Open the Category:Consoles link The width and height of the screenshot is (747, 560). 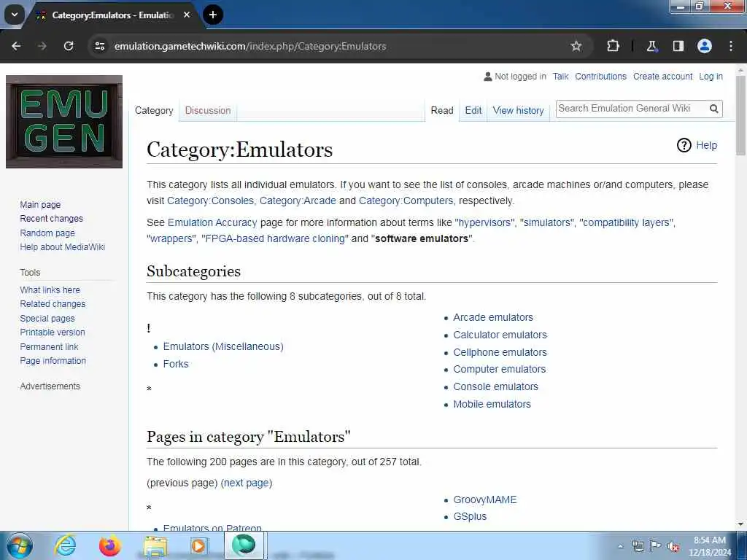coord(210,201)
